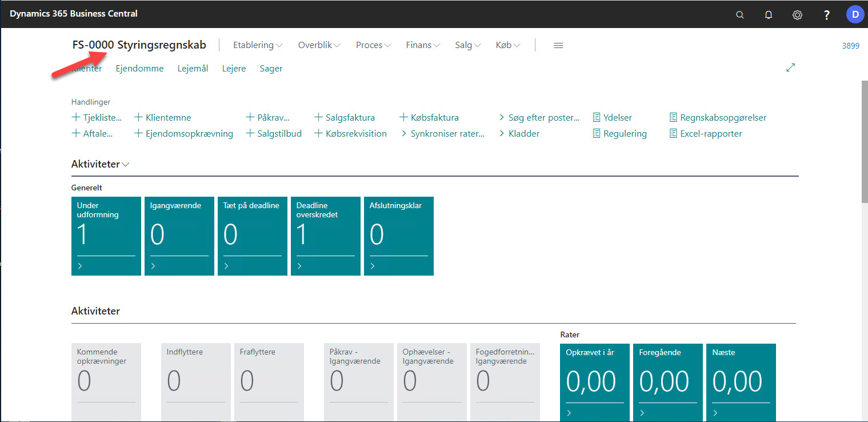Viewport: 868px width, 422px height.
Task: Create a new Tjekliste action
Action: coord(97,118)
